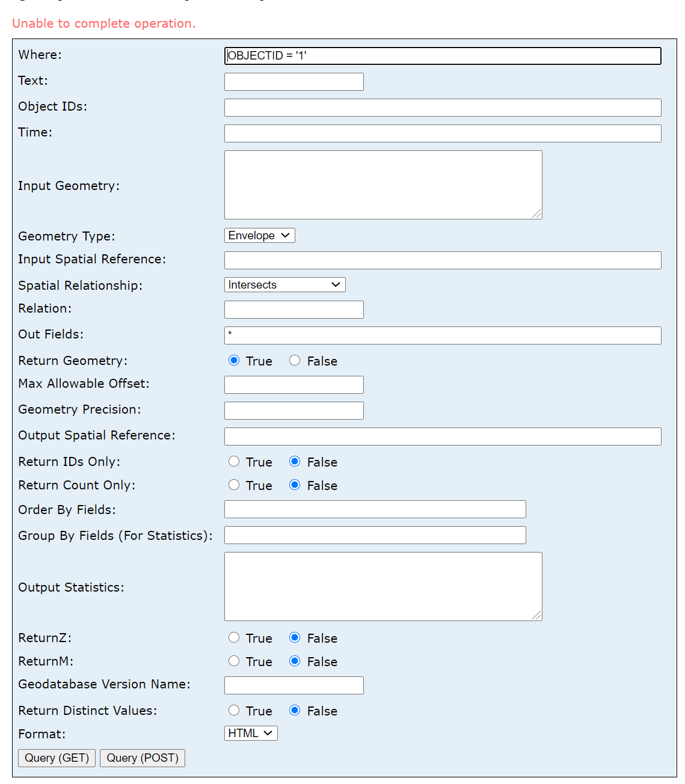
Task: Click the Geodatabase Version Name field
Action: [294, 685]
